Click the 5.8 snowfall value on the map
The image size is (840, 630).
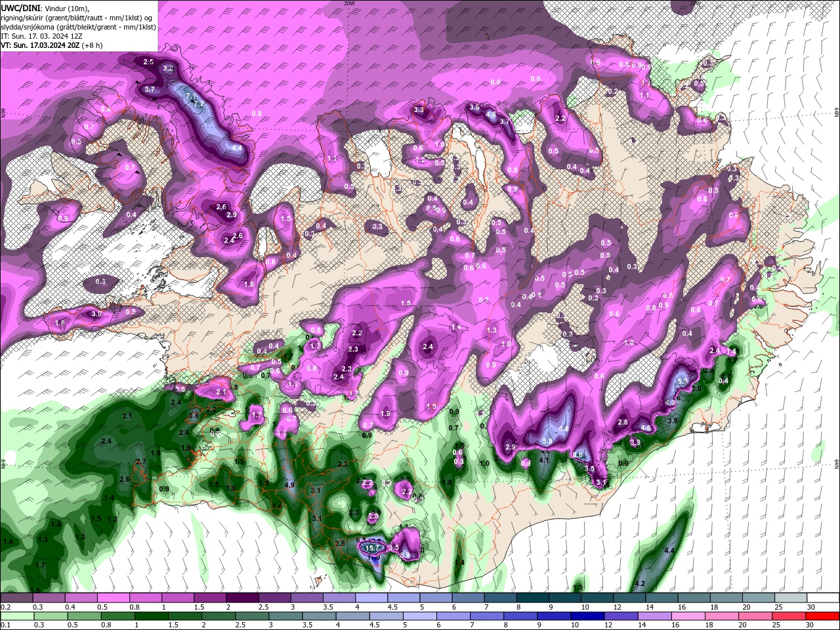[x=547, y=442]
